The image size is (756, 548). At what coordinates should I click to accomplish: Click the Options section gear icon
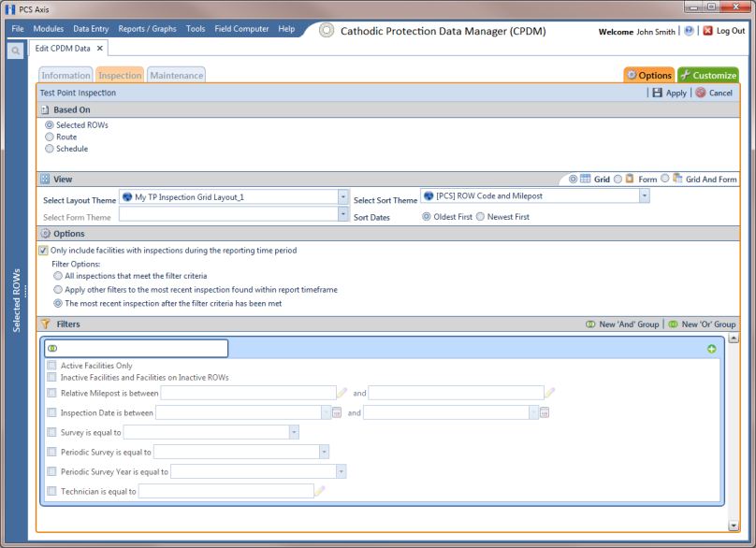click(45, 233)
